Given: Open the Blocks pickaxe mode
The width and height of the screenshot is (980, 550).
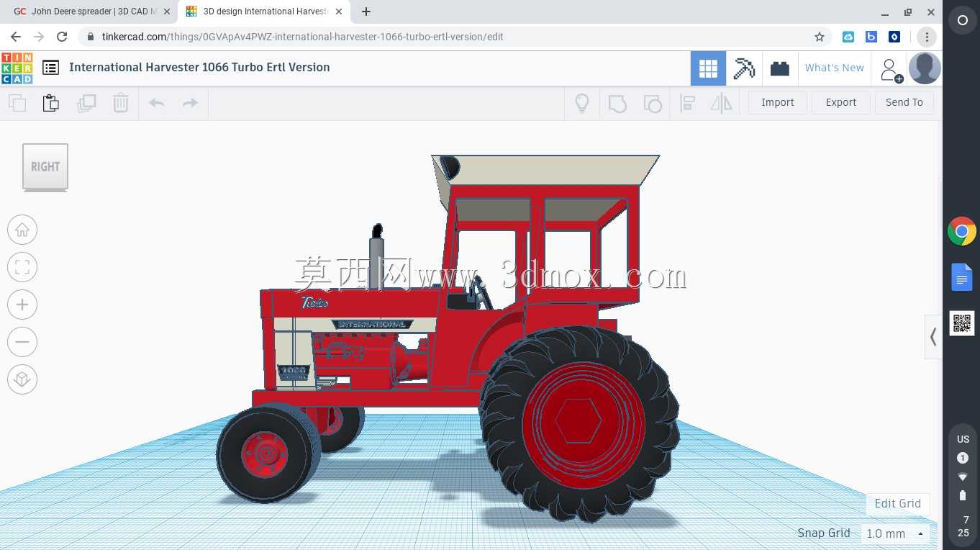Looking at the screenshot, I should 744,68.
